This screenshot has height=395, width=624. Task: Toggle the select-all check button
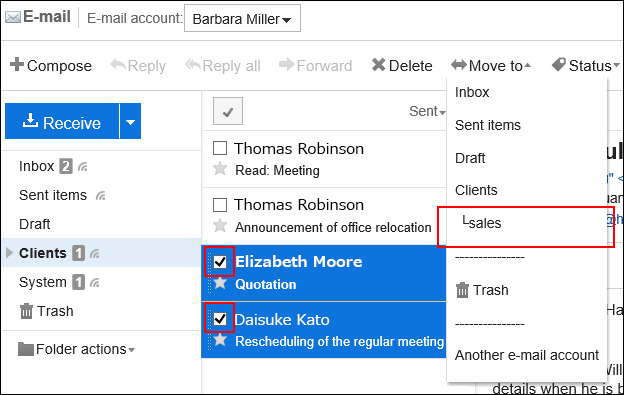point(228,111)
